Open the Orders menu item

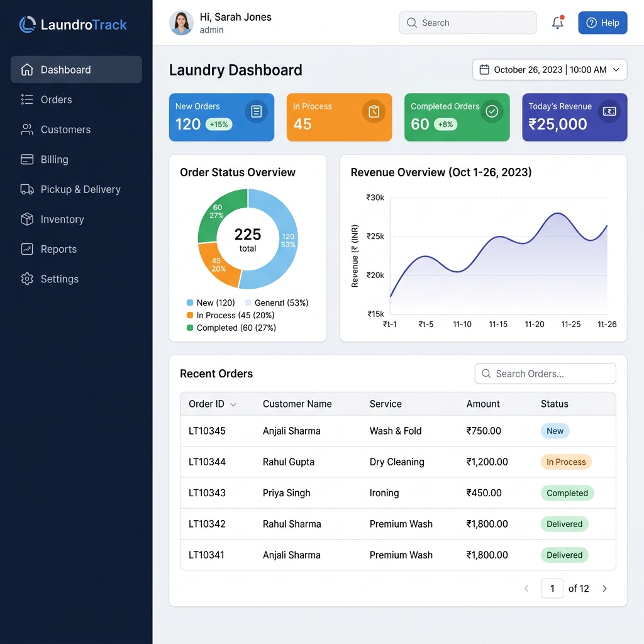click(x=76, y=99)
